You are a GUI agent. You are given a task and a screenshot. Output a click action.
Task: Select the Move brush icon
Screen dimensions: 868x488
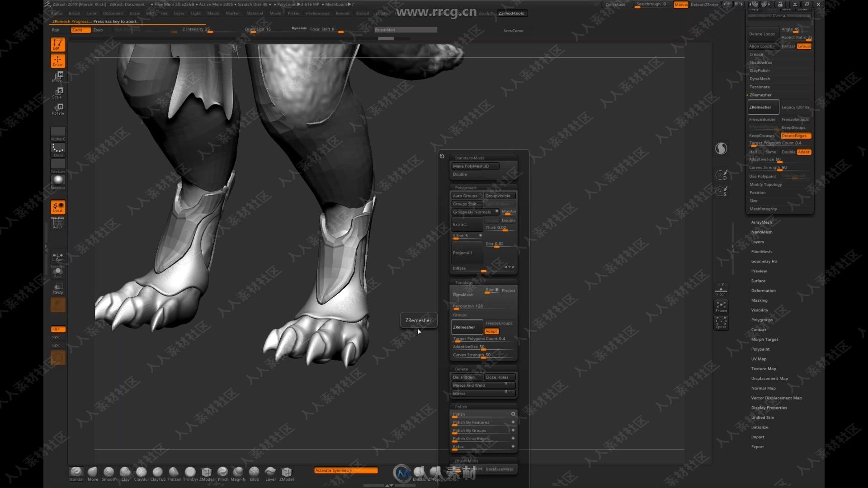point(93,474)
